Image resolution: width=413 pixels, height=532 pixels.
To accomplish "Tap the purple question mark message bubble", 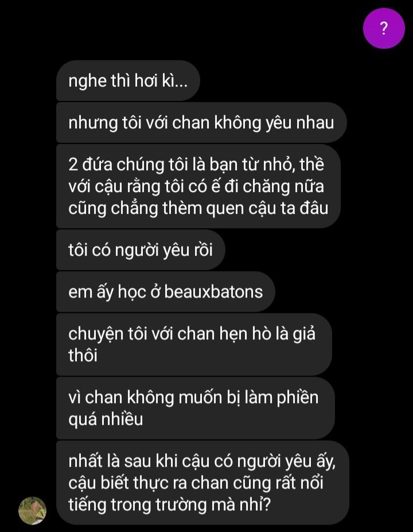I will point(384,28).
